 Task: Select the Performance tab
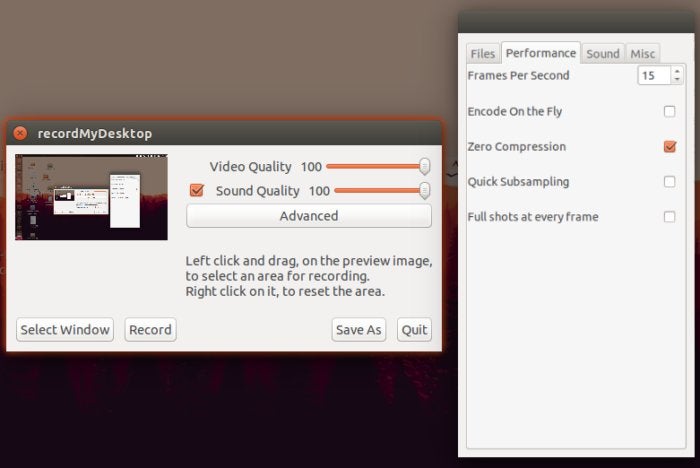(x=541, y=53)
